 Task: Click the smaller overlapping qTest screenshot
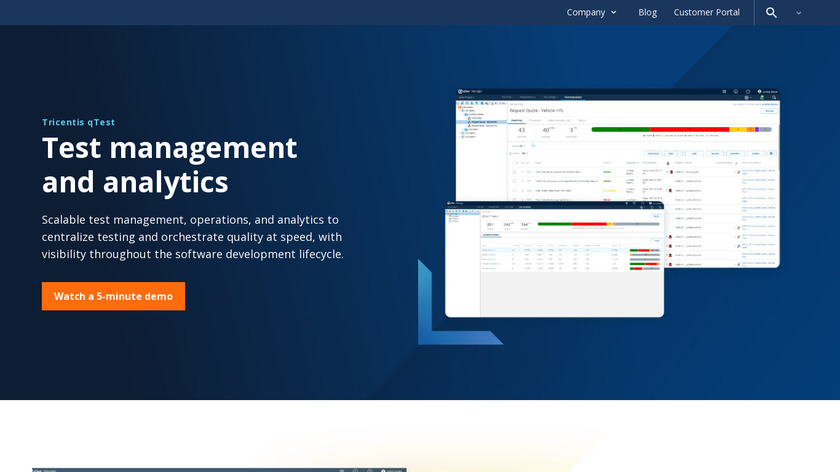[554, 259]
